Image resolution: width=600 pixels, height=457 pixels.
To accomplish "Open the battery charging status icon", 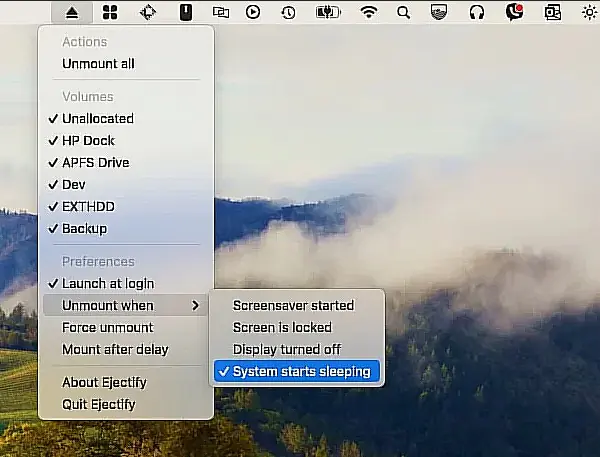I will click(x=328, y=12).
